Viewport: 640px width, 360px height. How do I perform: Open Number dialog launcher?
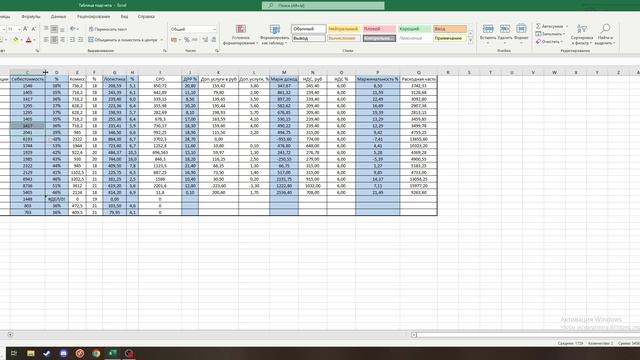(217, 51)
